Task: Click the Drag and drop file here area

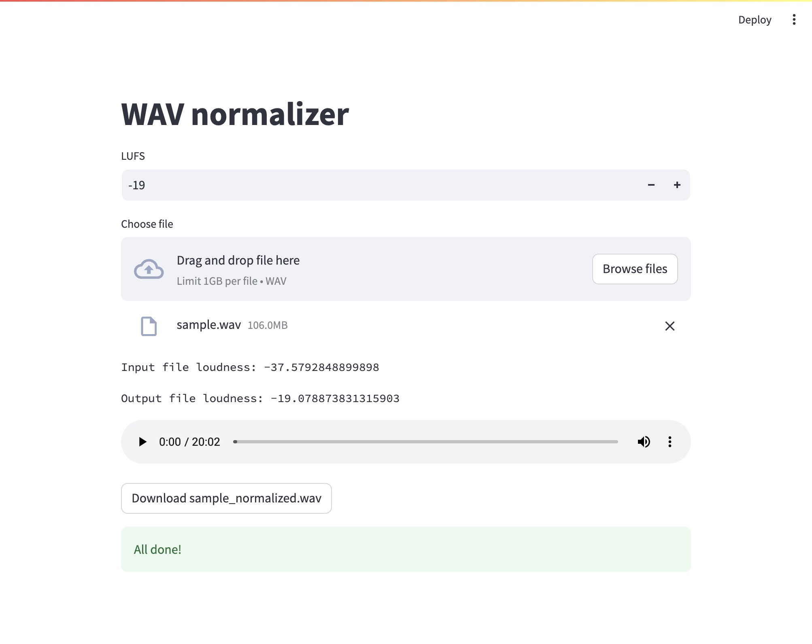Action: coord(238,260)
